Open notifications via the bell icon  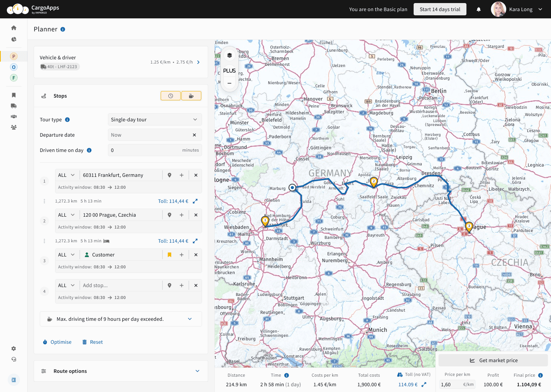point(479,9)
